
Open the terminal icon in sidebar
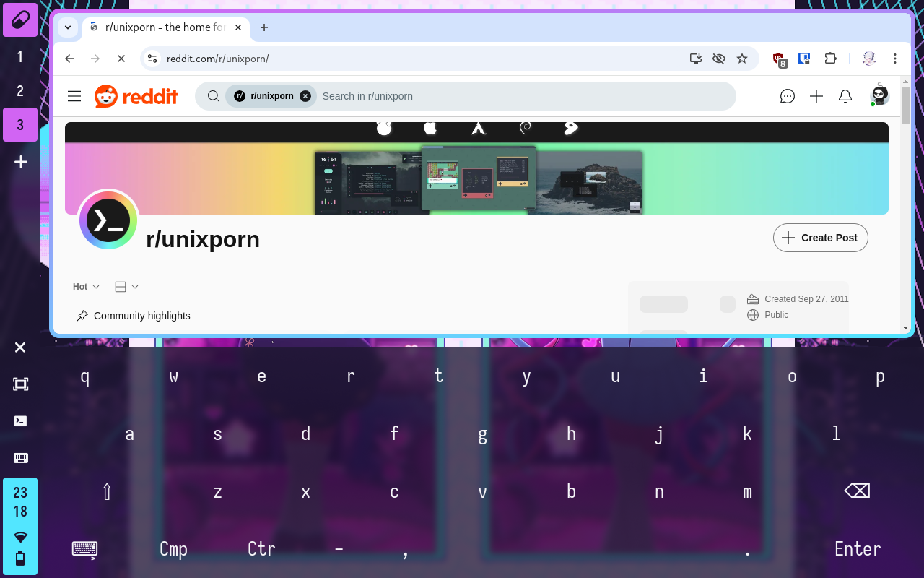(x=20, y=420)
